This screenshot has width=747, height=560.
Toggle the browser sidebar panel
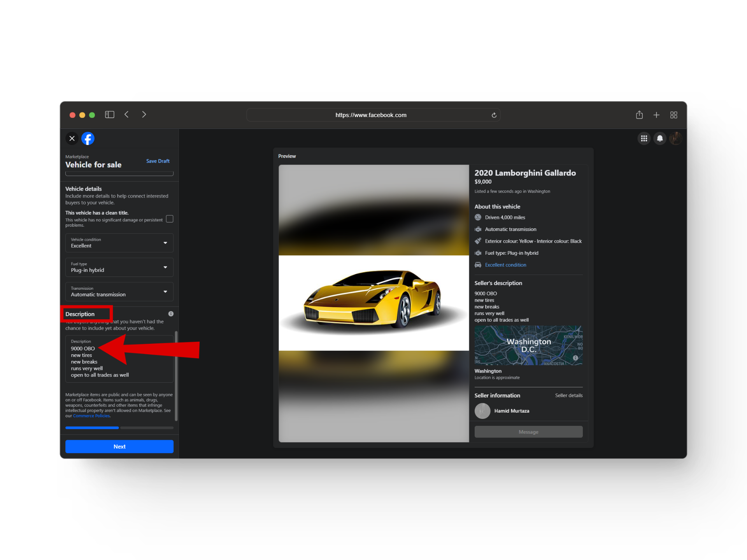(110, 114)
